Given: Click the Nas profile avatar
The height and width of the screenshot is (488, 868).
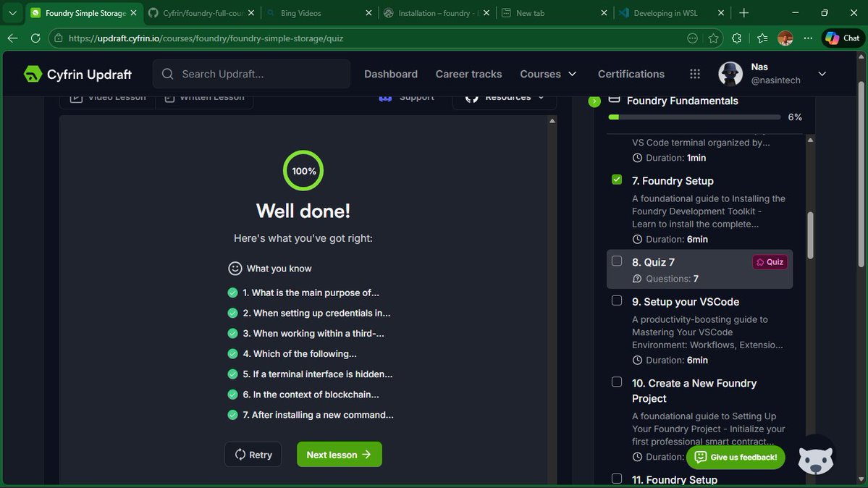Looking at the screenshot, I should click(730, 74).
